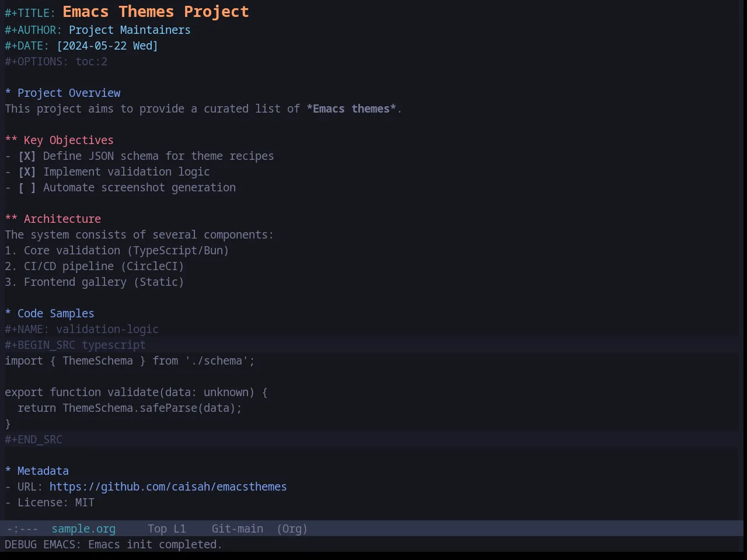This screenshot has width=747, height=560.
Task: Click 'export function validate' code line
Action: click(x=137, y=392)
